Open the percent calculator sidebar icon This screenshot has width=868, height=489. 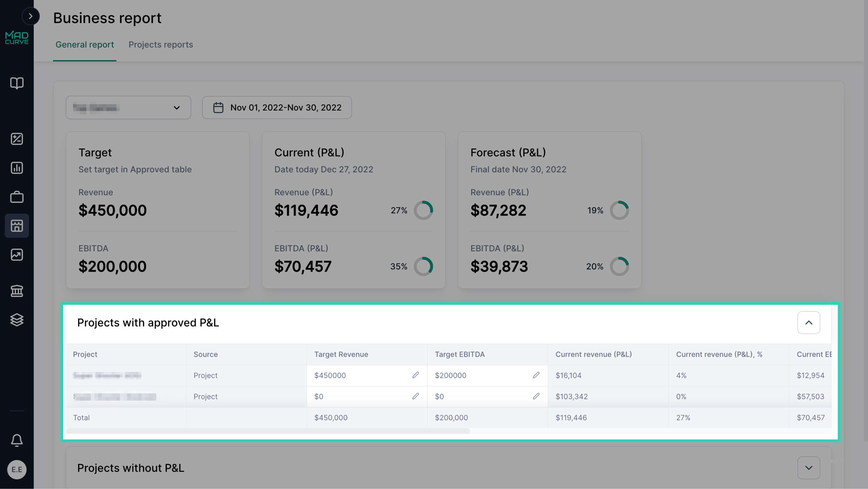pyautogui.click(x=17, y=139)
